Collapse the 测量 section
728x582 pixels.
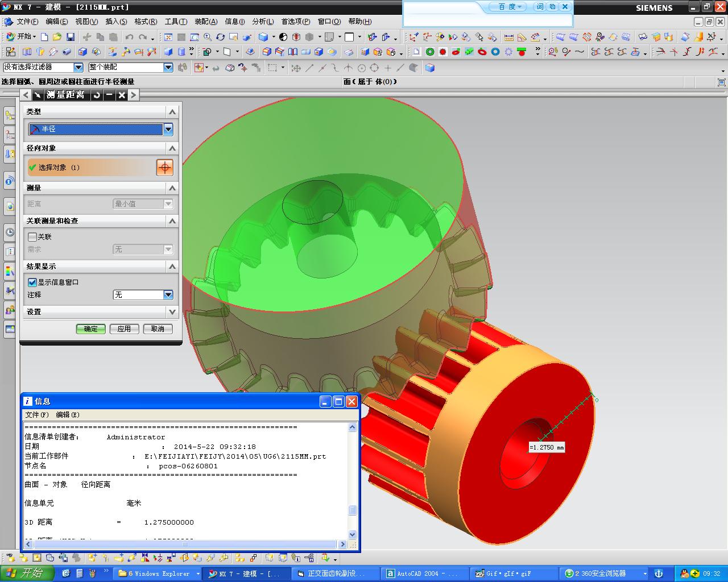tap(172, 188)
